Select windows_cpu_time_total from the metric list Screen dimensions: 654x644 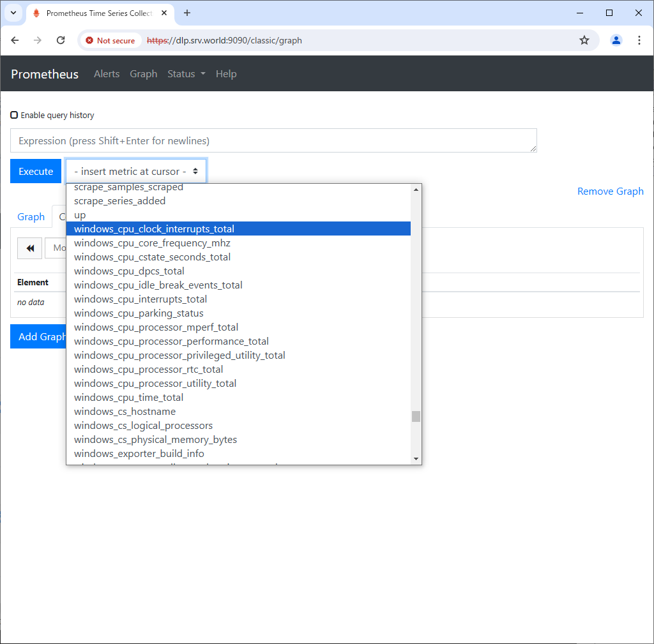tap(128, 398)
